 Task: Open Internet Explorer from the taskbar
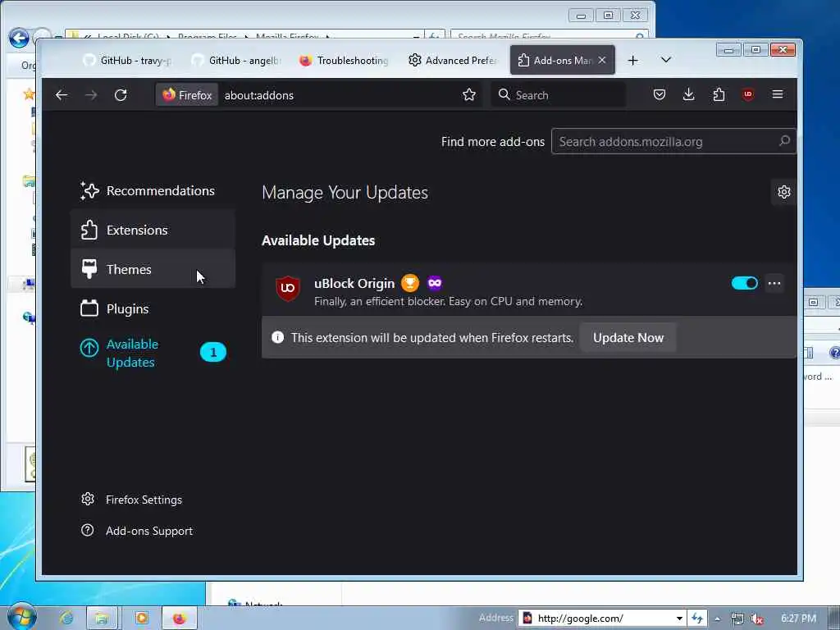[66, 619]
